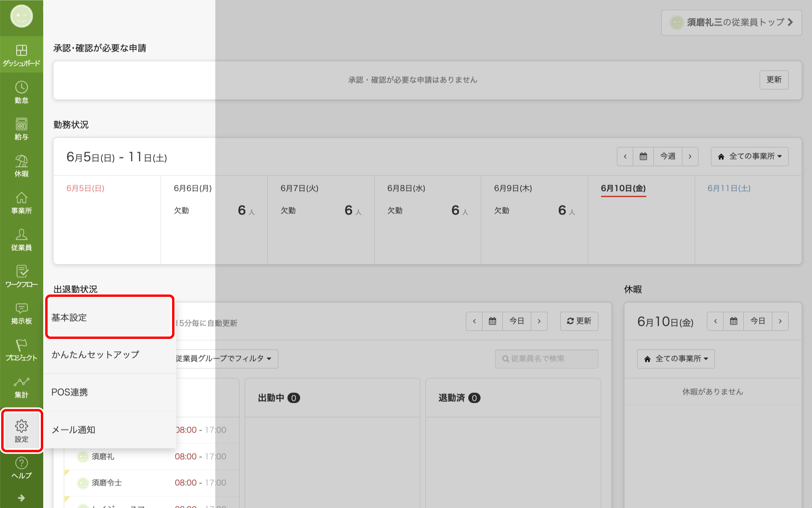Click the smiley logo avatar at top
Viewport: 812px width, 508px height.
(21, 16)
